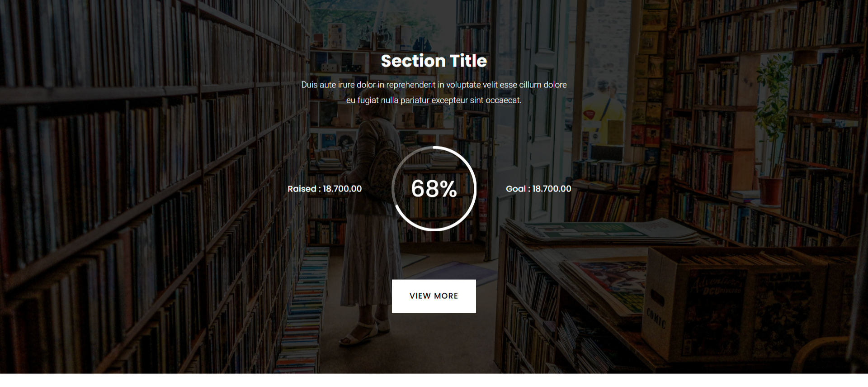Screen dimensions: 868x387
Task: Click the person in the yellow jacket
Action: 601,113
